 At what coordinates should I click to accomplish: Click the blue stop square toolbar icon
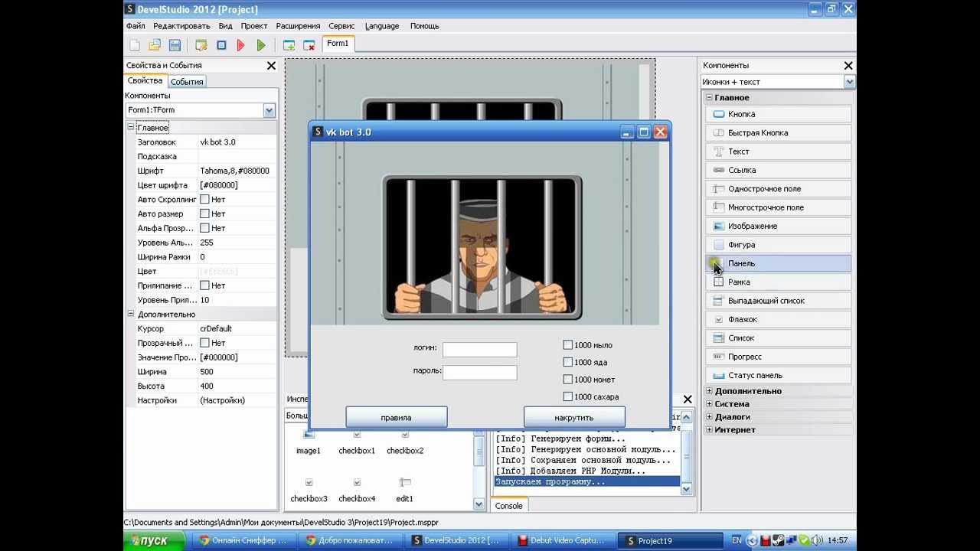[x=221, y=45]
